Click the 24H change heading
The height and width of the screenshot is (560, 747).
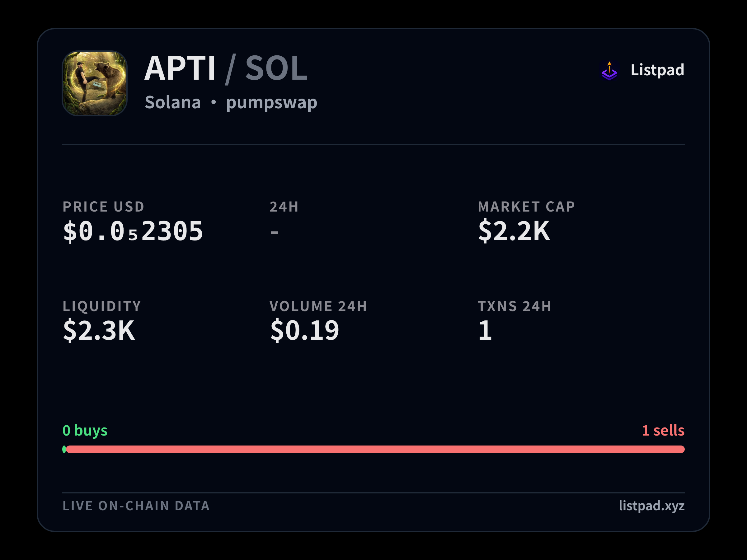(x=284, y=207)
